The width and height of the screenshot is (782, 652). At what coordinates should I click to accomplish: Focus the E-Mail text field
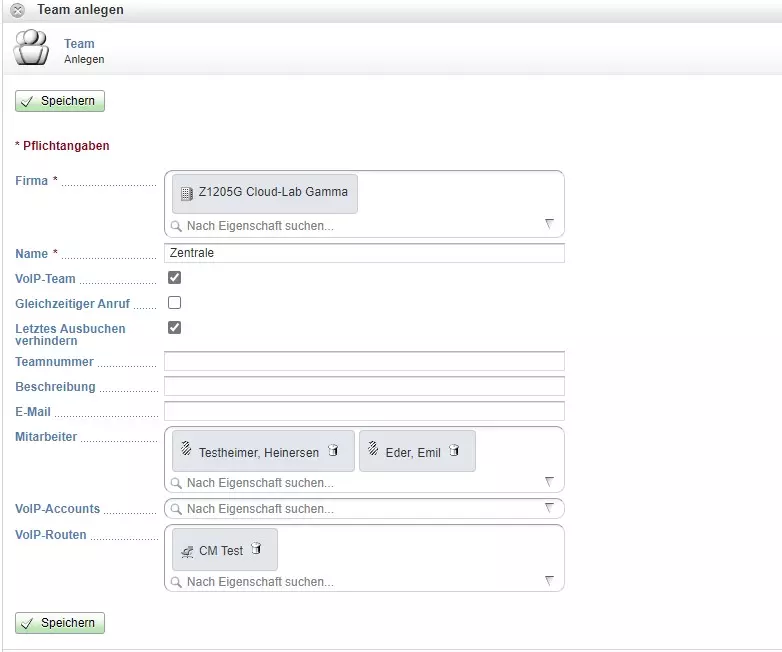[x=364, y=411]
